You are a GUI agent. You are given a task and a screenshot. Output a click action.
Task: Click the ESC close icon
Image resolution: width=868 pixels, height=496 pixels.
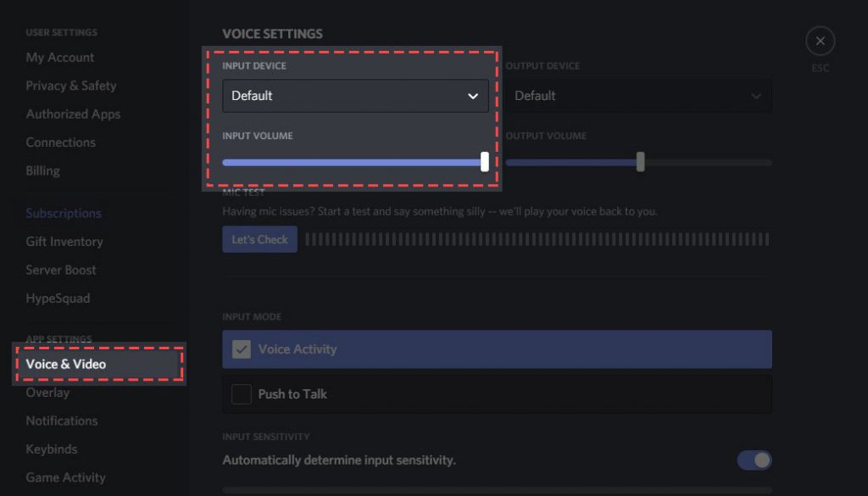(x=820, y=41)
